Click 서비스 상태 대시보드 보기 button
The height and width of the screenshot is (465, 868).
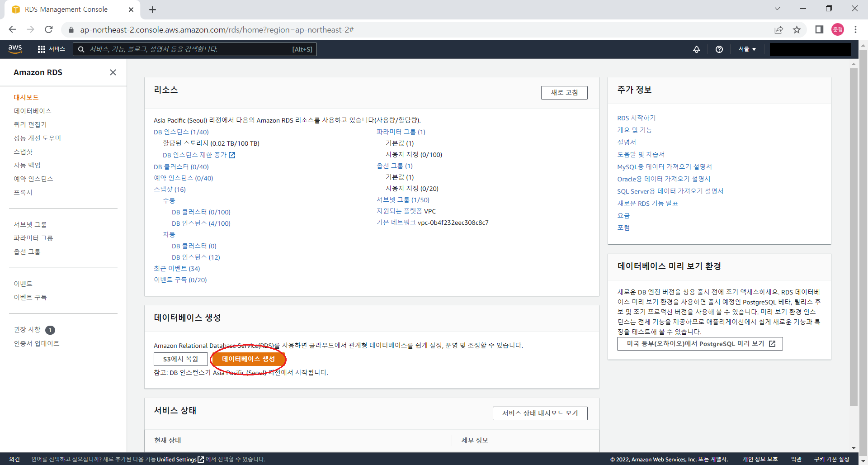[540, 413]
